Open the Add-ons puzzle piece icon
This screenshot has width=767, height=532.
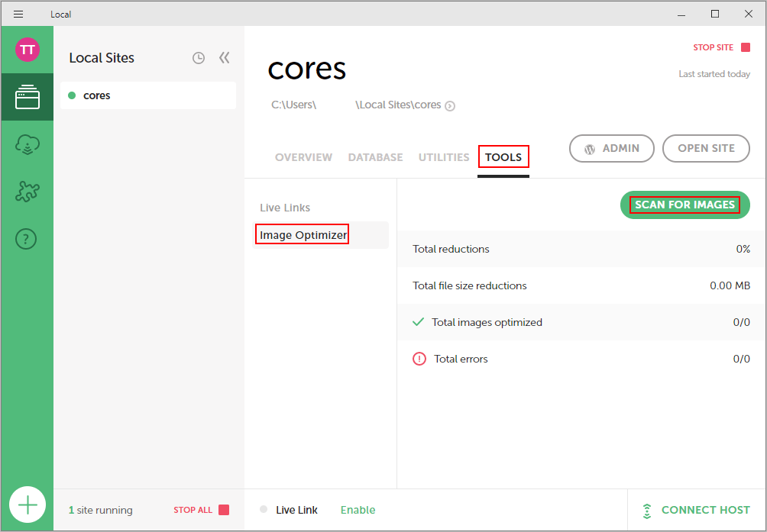(x=27, y=192)
